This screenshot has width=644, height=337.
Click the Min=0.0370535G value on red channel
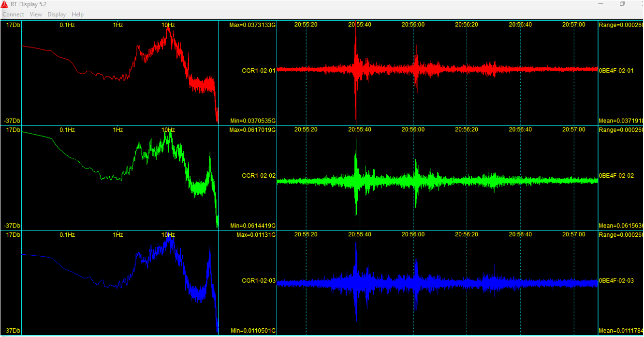[252, 121]
